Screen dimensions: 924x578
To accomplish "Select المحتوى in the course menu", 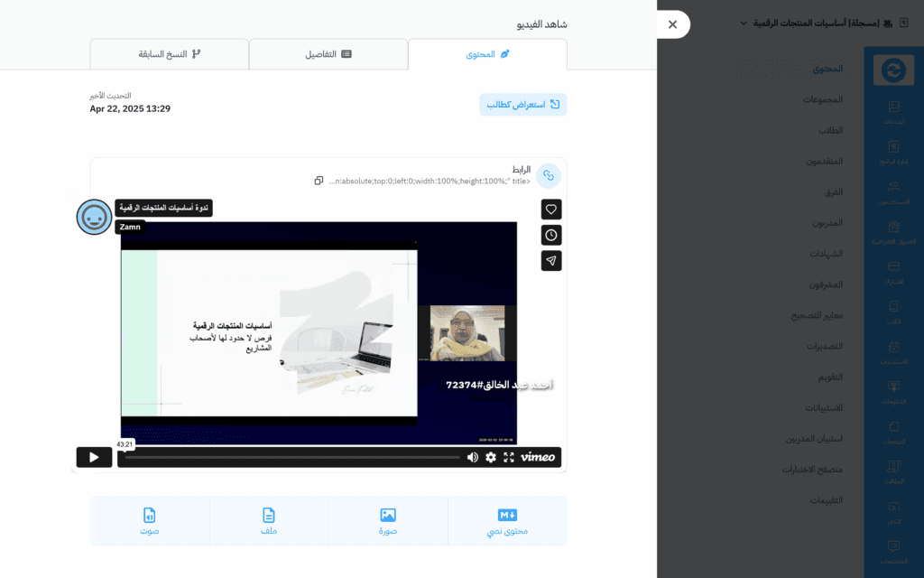I will pyautogui.click(x=827, y=69).
